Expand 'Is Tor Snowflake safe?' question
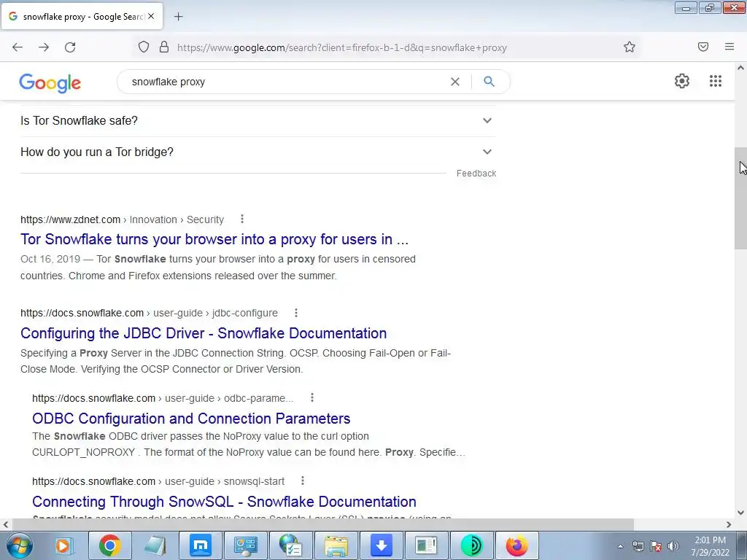Image resolution: width=747 pixels, height=560 pixels. (258, 120)
